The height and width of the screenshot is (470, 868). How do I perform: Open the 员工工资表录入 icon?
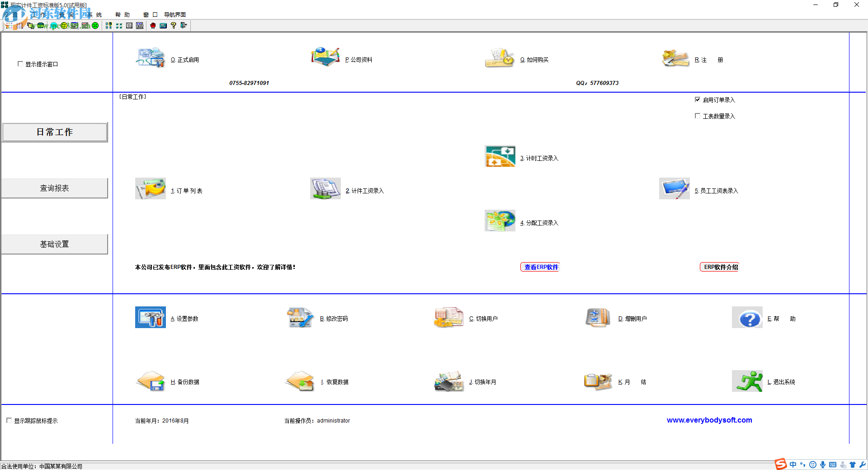tap(675, 188)
